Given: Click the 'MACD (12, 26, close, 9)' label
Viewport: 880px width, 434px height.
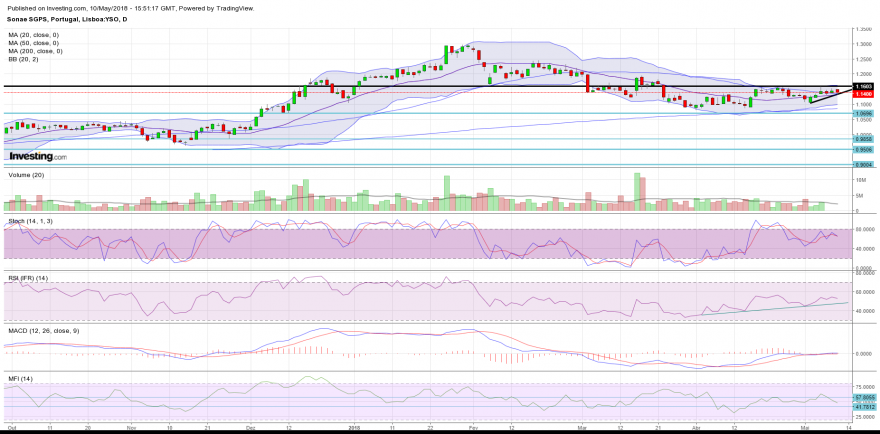Looking at the screenshot, I should pos(44,331).
